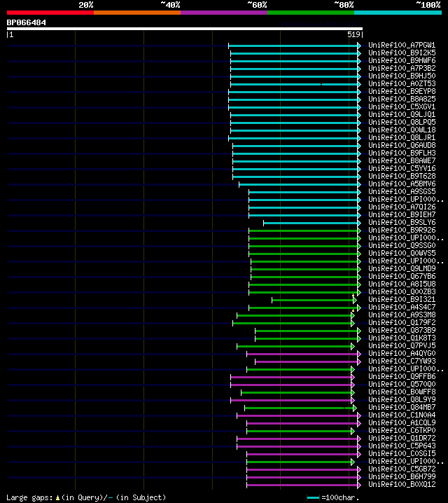Select the UniRef100_Q8LJR1 label
The width and height of the screenshot is (448, 503).
pyautogui.click(x=402, y=137)
